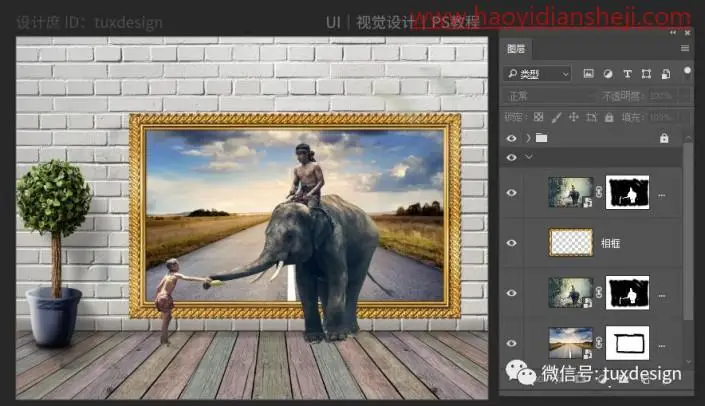705x406 pixels.
Task: Click prevent artboard auto-nesting lock icon
Action: point(591,118)
